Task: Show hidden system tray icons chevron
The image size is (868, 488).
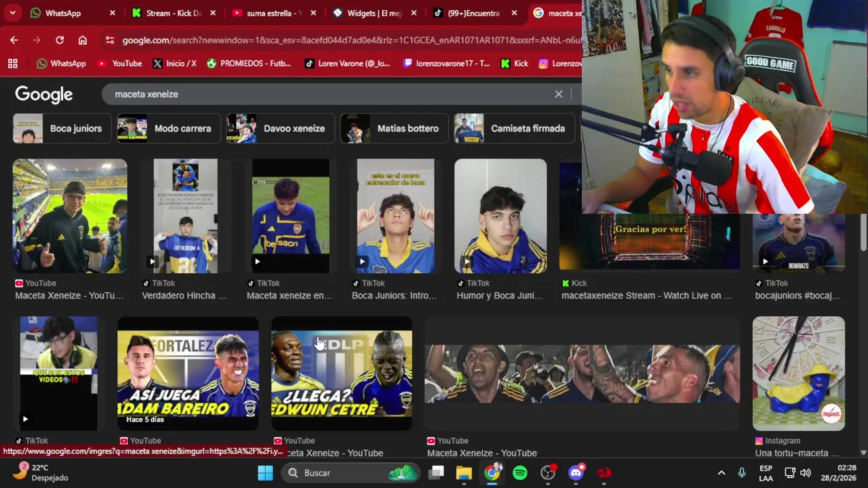Action: 722,472
